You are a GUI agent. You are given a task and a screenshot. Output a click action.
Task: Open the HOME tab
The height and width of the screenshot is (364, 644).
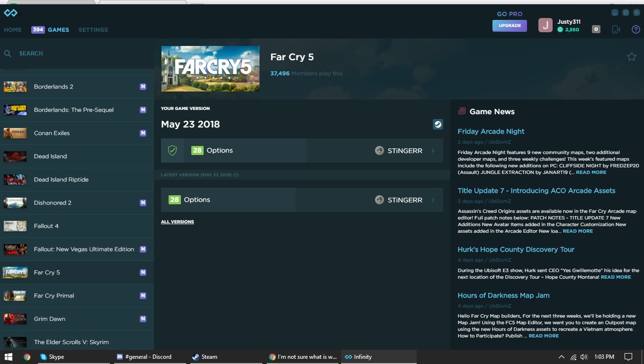(13, 29)
